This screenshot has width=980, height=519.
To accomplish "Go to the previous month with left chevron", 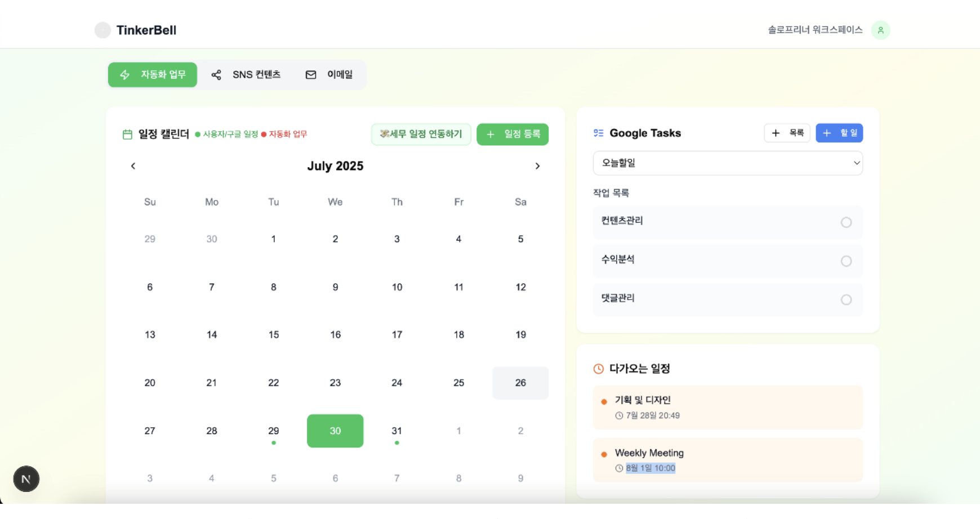I will click(x=133, y=165).
